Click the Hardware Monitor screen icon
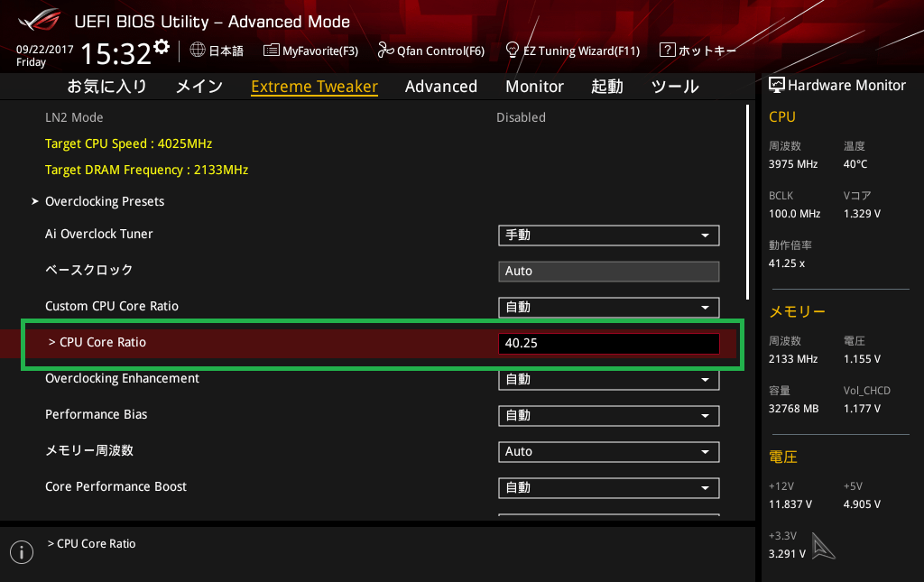 point(777,86)
